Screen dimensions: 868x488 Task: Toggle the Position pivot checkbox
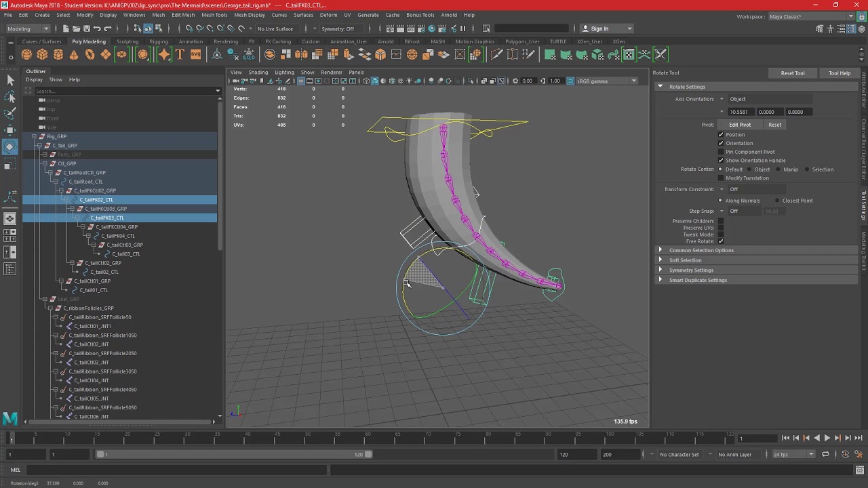click(721, 135)
